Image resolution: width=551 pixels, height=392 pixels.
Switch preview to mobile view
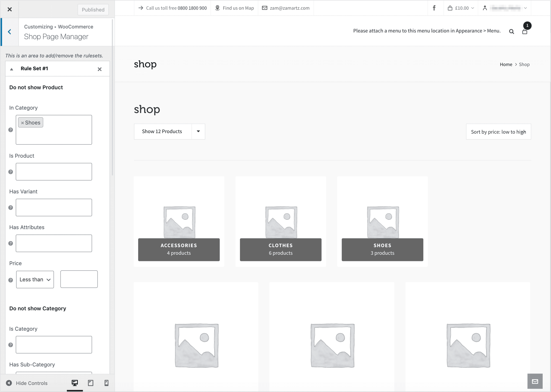(x=107, y=383)
